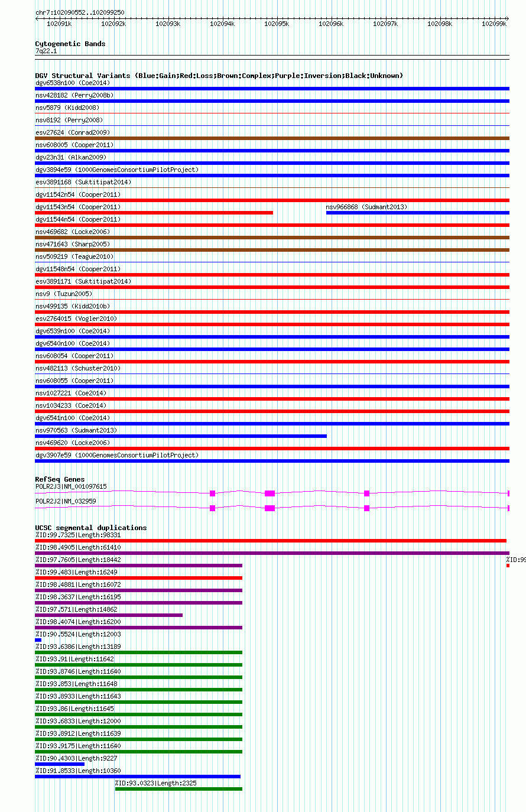
Task: Open nsv608055 (Cooper2011) variant
Action: pyautogui.click(x=74, y=381)
